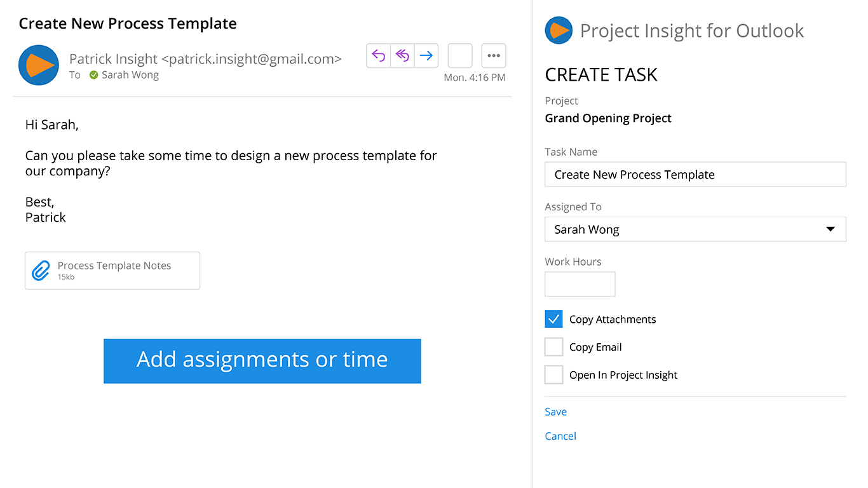Expand the Assigned To dropdown arrow
868x488 pixels.
point(830,229)
